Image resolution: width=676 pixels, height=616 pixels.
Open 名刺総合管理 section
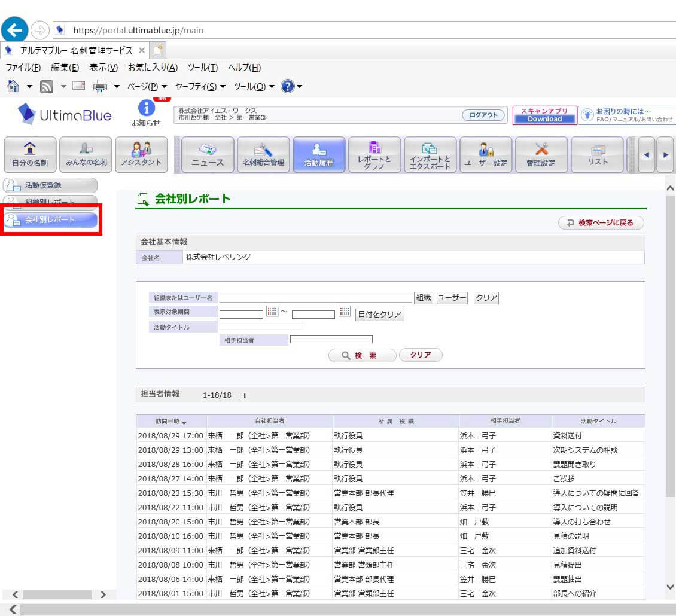point(263,155)
